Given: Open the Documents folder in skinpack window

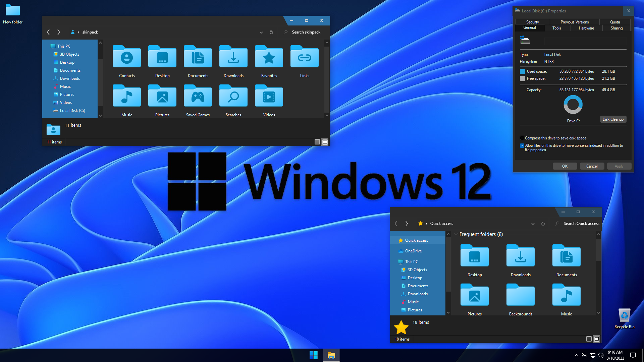Looking at the screenshot, I should click(198, 62).
